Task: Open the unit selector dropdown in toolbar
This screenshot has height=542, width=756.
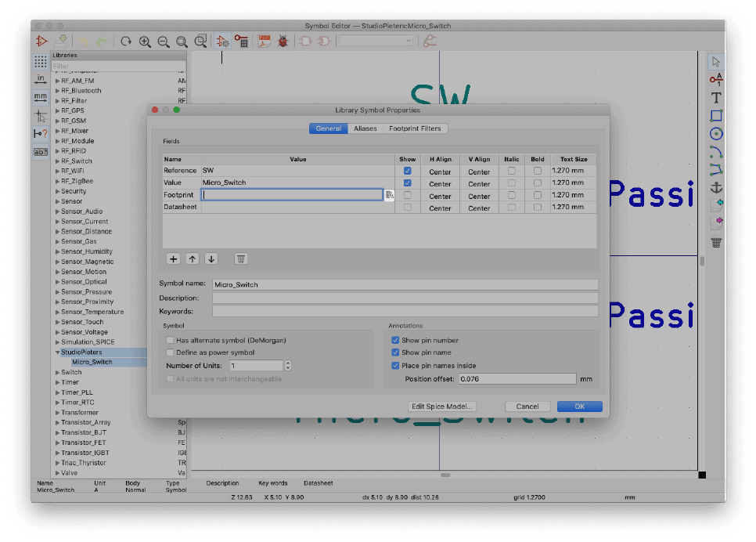Action: pos(376,41)
